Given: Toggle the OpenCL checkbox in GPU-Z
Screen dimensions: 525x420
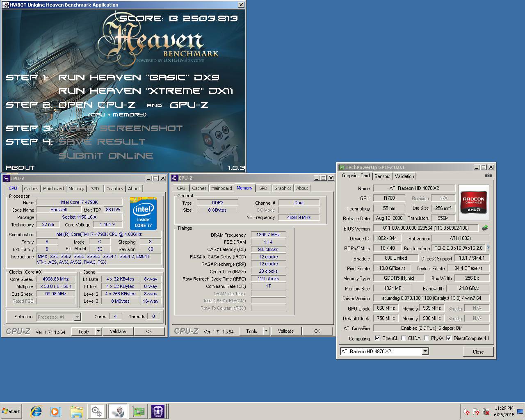Looking at the screenshot, I should pos(377,338).
